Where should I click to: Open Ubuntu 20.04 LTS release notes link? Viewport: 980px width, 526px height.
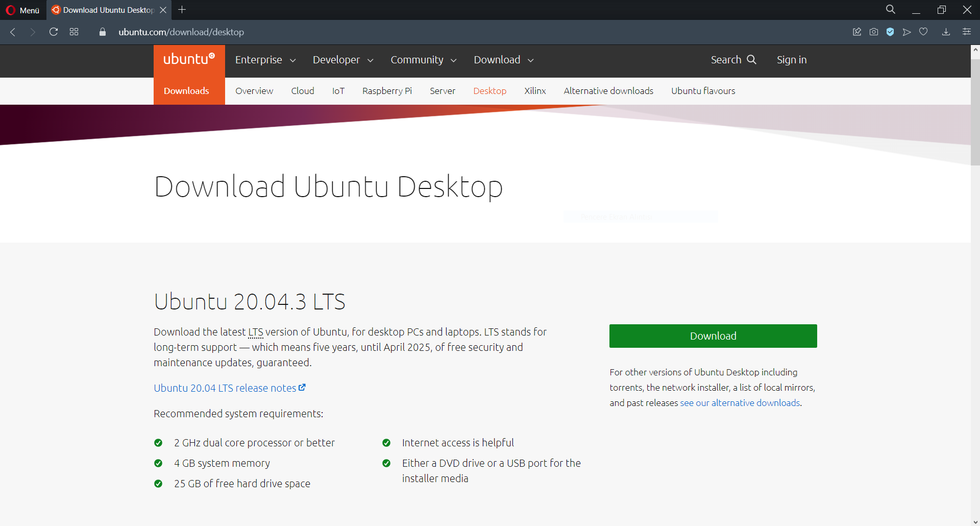coord(230,388)
